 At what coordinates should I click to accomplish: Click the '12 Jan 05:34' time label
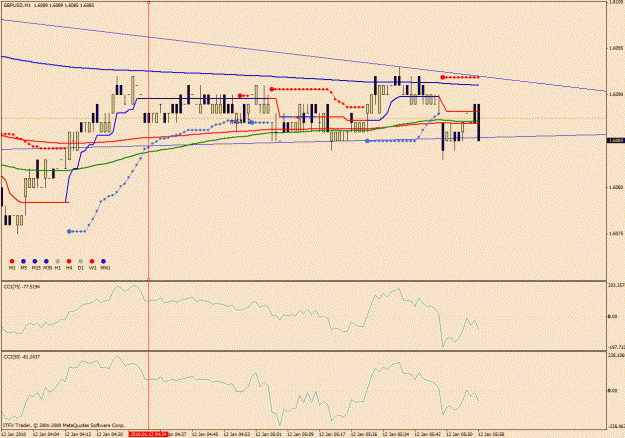pos(396,434)
